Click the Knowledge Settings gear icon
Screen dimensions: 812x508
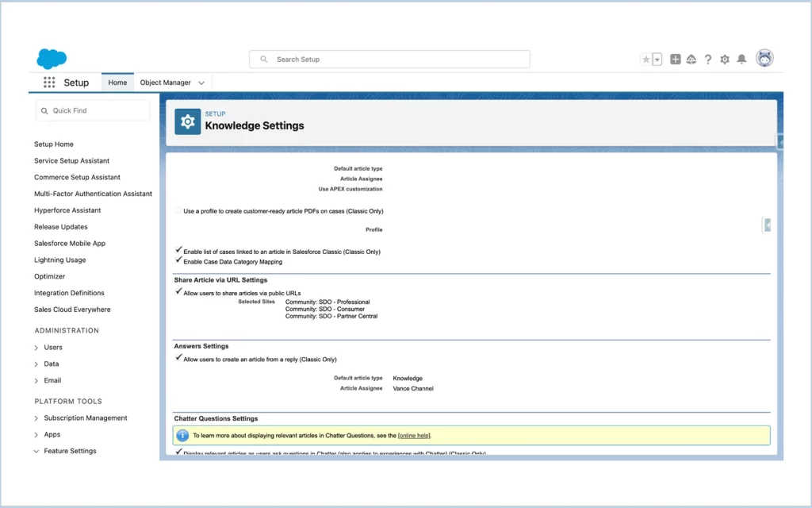pyautogui.click(x=187, y=121)
